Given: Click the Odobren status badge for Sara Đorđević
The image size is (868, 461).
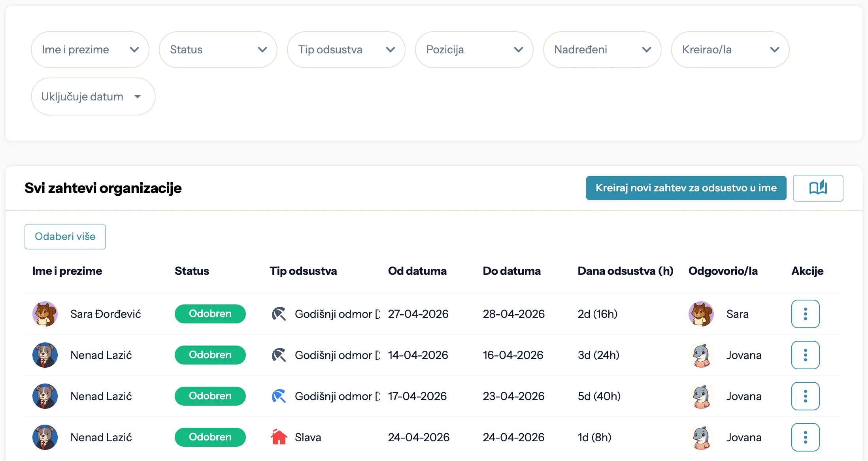Looking at the screenshot, I should click(x=210, y=314).
